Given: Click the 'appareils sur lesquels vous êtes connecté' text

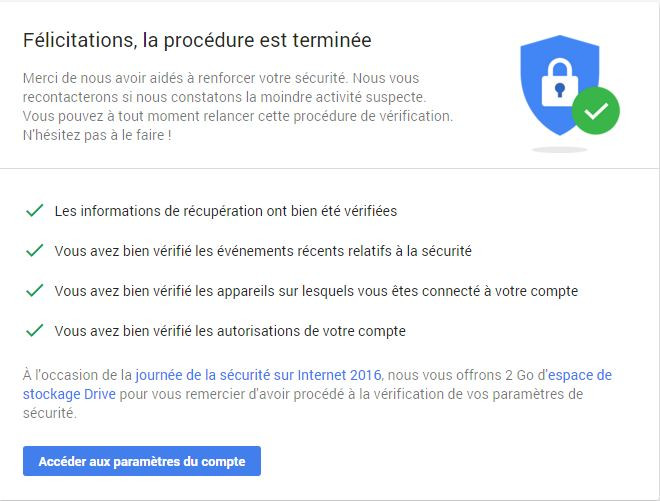Looking at the screenshot, I should click(x=316, y=291).
